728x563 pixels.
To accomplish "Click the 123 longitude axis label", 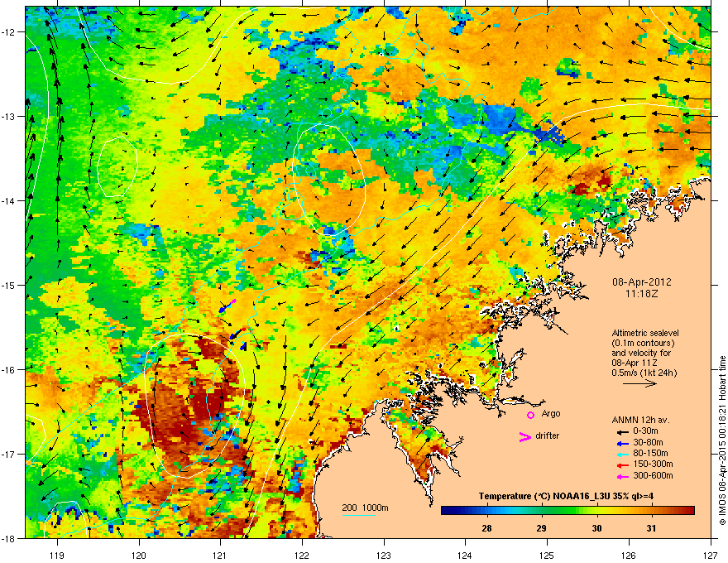I will click(384, 555).
